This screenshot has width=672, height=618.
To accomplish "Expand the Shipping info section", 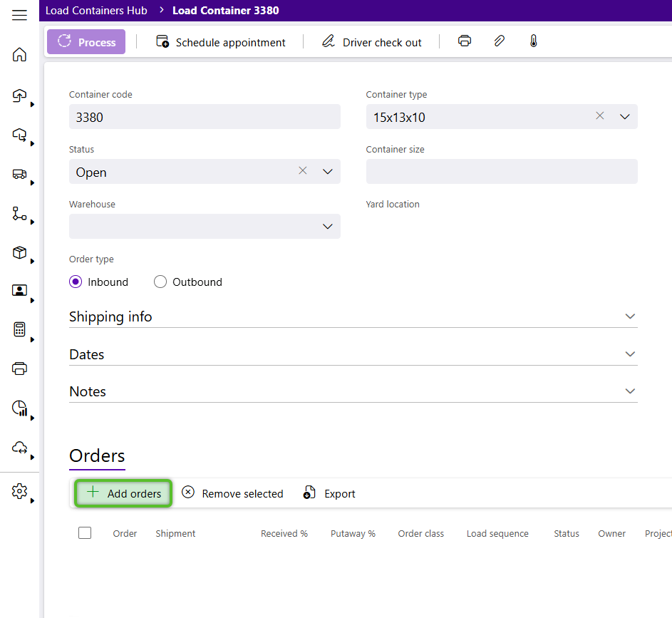I will pos(353,316).
